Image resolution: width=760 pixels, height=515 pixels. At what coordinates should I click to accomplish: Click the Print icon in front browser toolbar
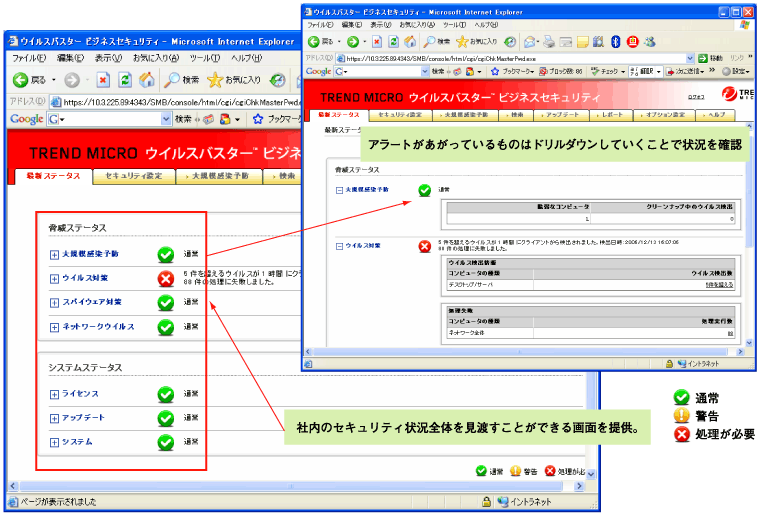point(549,41)
